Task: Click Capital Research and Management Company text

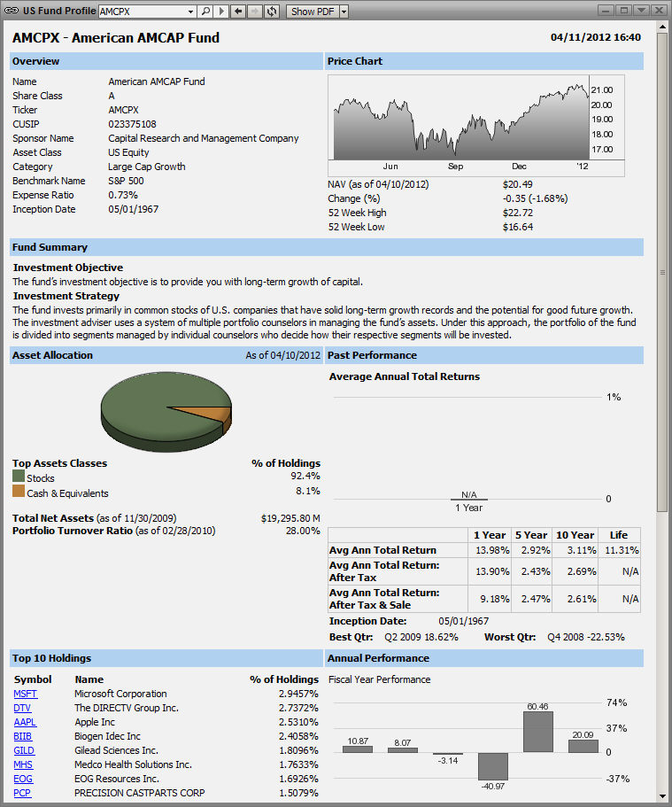Action: pos(204,138)
